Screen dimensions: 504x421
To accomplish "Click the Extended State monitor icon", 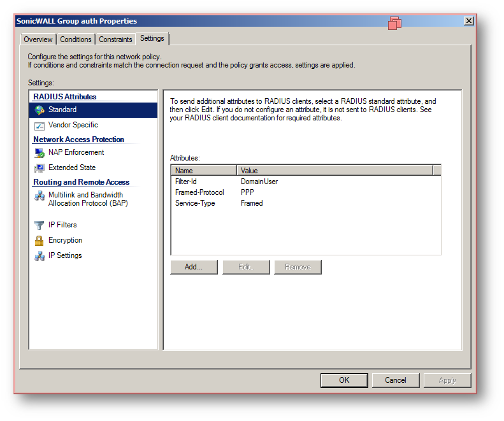I will coord(40,168).
